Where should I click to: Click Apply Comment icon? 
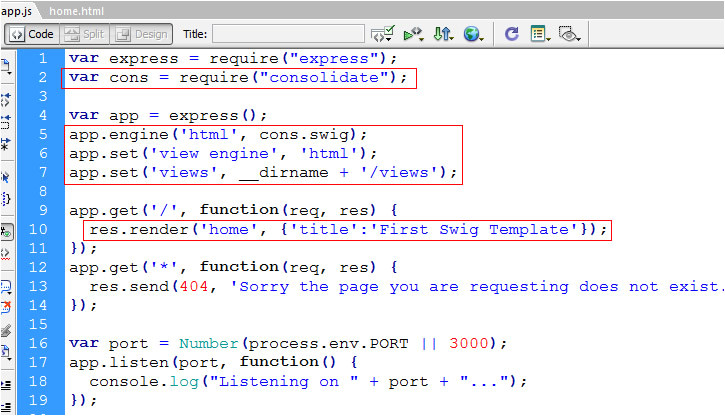[6, 287]
